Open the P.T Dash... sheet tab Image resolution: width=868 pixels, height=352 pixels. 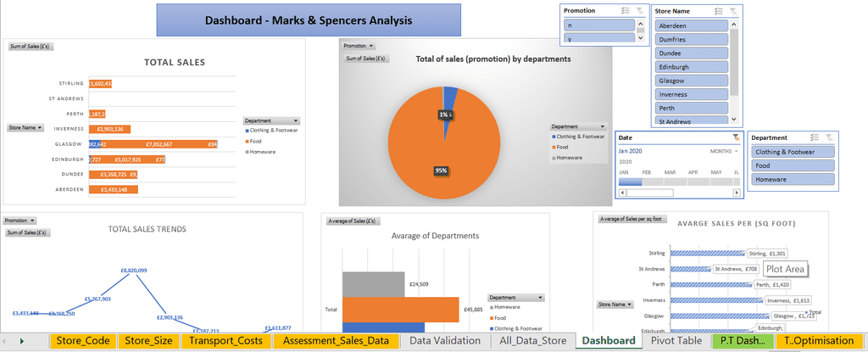click(742, 341)
